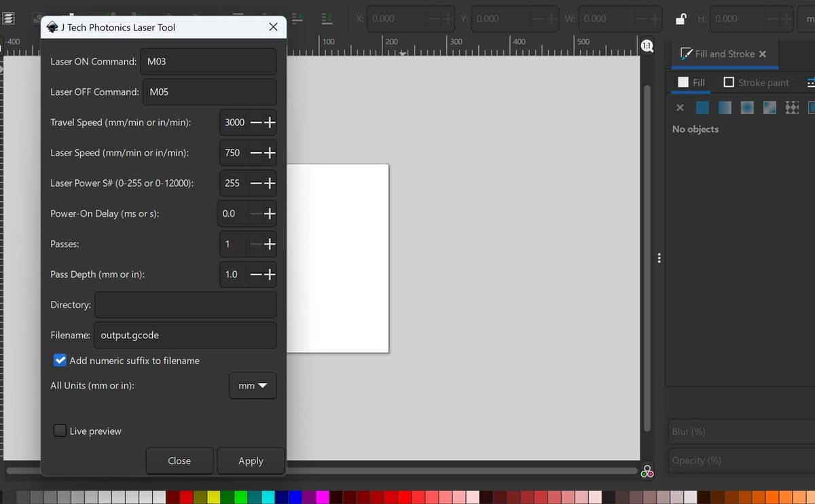Viewport: 815px width, 504px height.
Task: Choose the Radial gradient paint icon
Action: click(747, 107)
